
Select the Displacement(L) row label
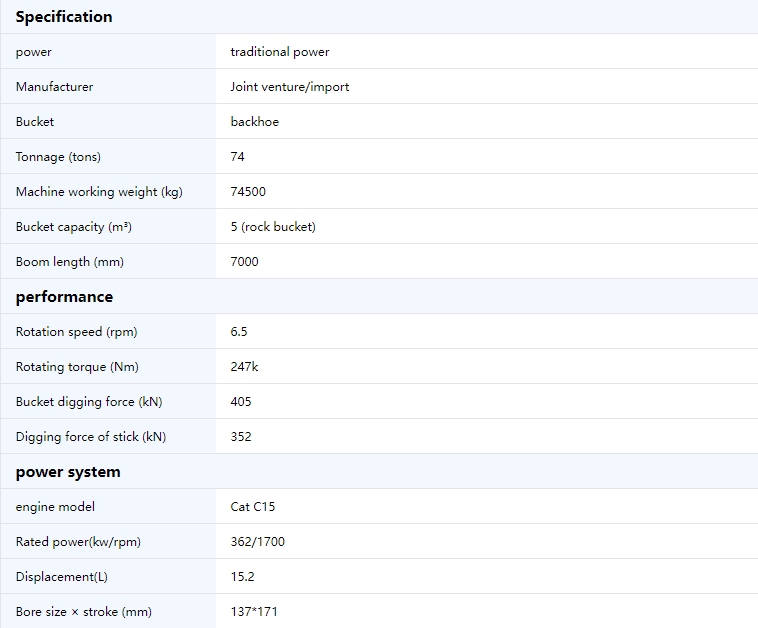pyautogui.click(x=62, y=577)
